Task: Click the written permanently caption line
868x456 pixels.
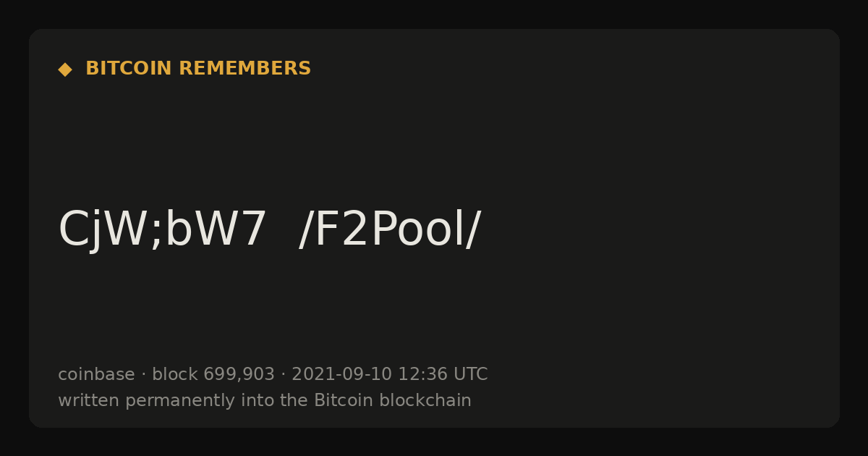Action: click(x=265, y=400)
